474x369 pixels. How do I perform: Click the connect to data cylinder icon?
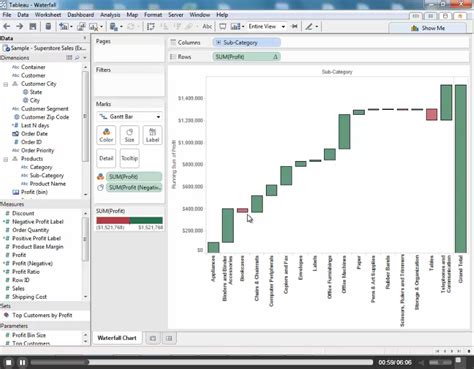48,26
